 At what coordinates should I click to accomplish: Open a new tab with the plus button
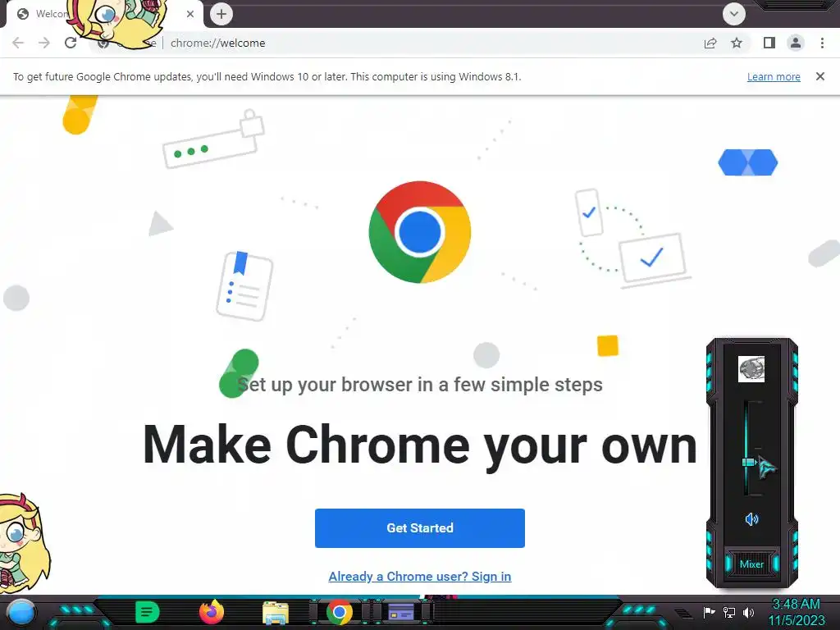tap(221, 14)
